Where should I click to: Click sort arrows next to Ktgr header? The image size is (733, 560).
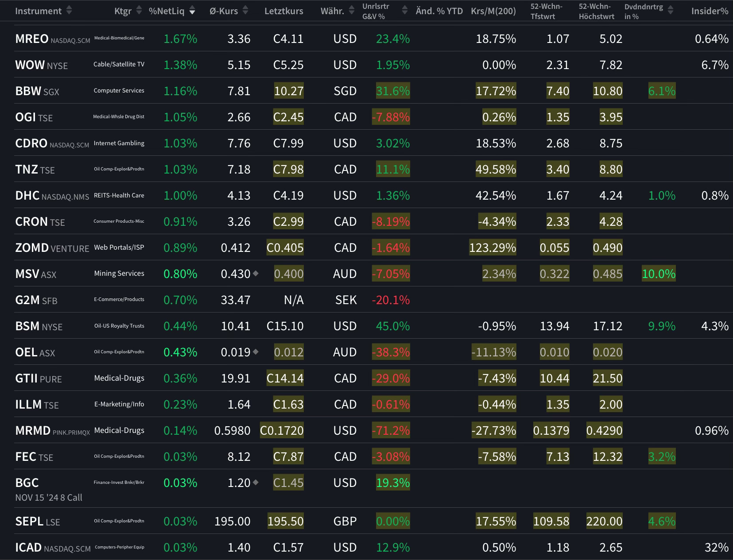[139, 11]
